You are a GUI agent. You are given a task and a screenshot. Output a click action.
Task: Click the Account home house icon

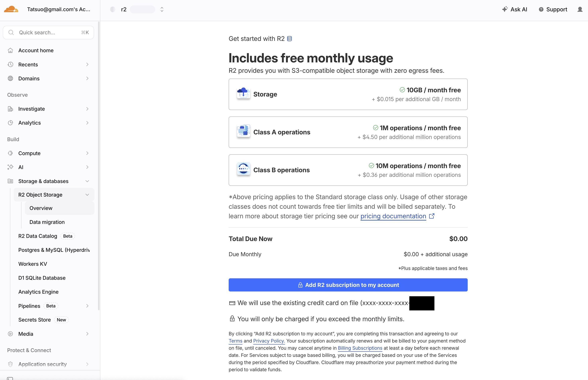tap(10, 50)
